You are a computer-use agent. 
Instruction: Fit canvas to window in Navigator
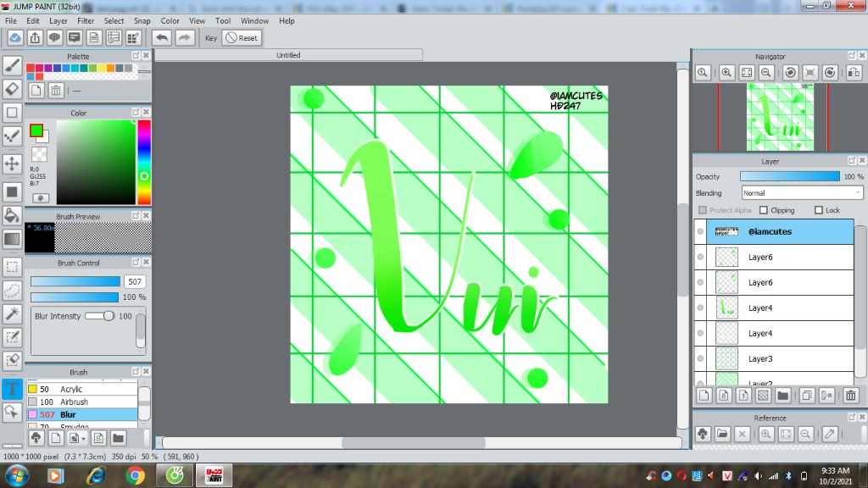(747, 73)
